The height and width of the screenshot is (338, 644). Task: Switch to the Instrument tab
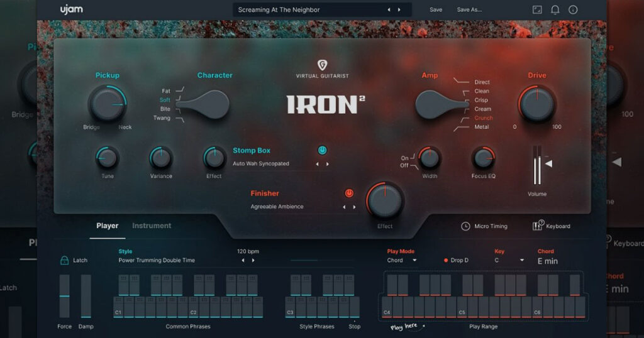point(152,226)
